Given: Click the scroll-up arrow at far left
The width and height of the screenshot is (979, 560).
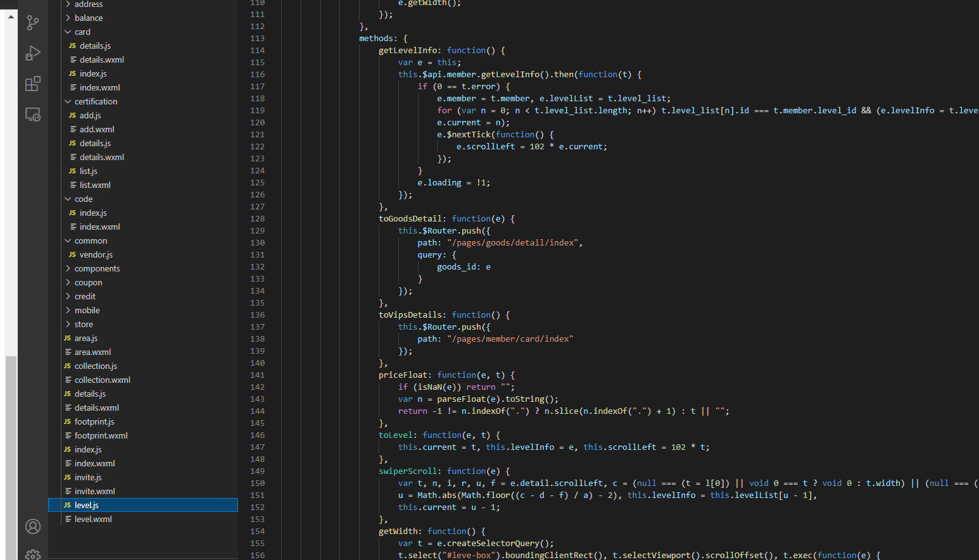Looking at the screenshot, I should (x=11, y=16).
